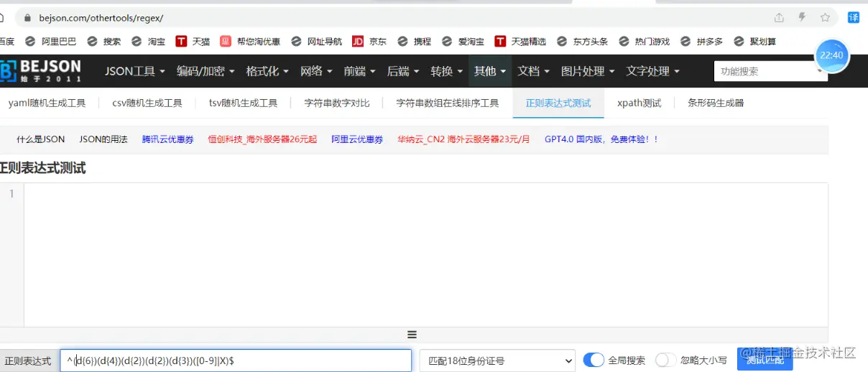Screen dimensions: 868x372
Task: Click the blue 22:40 timer bubble
Action: 832,55
